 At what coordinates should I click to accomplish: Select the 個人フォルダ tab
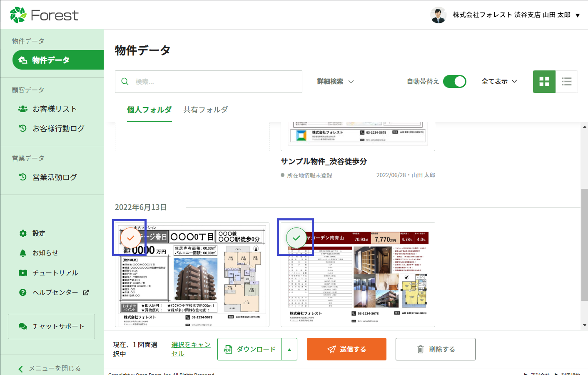click(149, 110)
